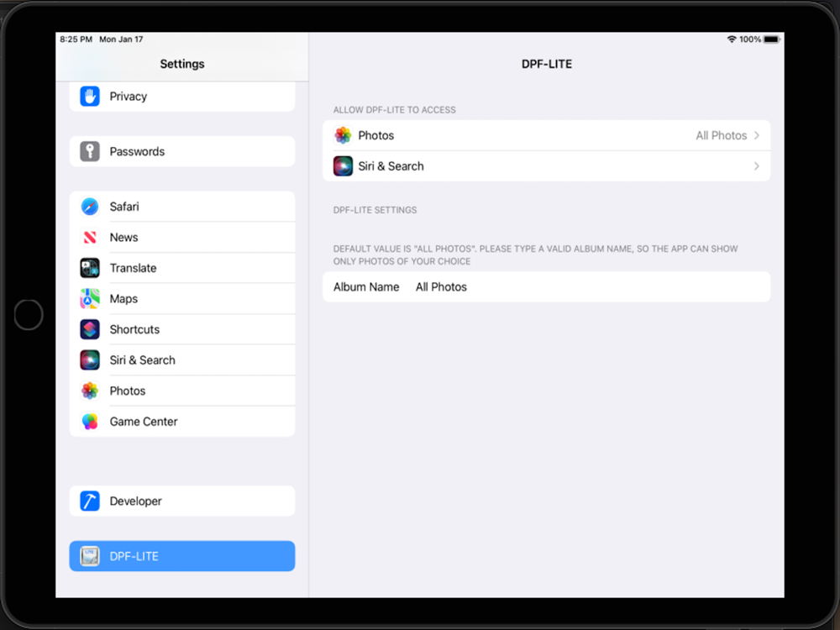The width and height of the screenshot is (840, 630).
Task: Open the Shortcuts app icon
Action: 90,329
